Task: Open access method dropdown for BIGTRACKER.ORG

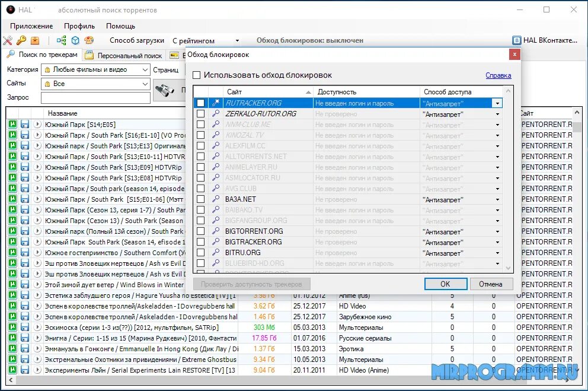Action: (x=497, y=243)
